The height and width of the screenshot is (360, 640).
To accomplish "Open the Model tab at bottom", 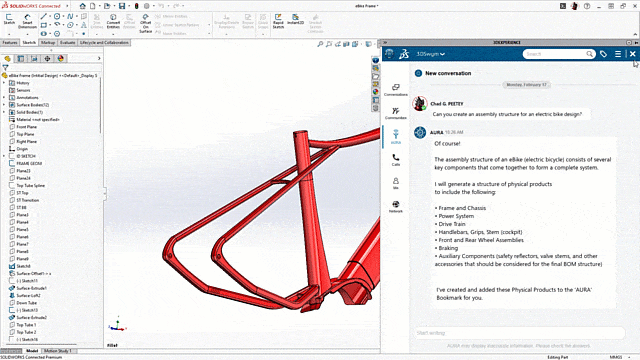I will coord(32,351).
